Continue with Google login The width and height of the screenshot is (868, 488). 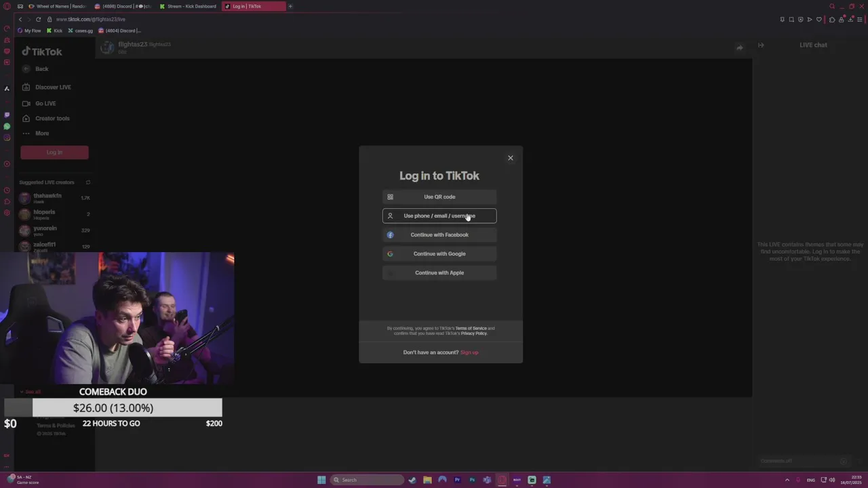[x=439, y=253]
